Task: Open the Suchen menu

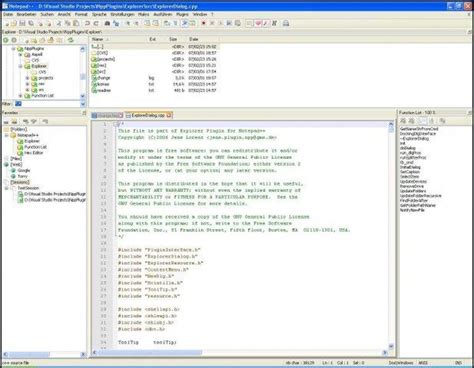Action: [47, 15]
